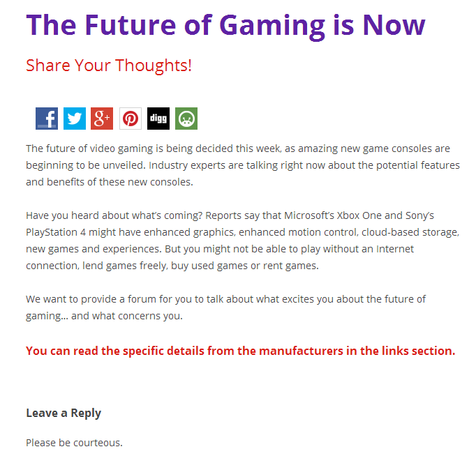The image size is (476, 456).
Task: Open the 'The Future of Gaming is Now' title
Action: point(225,26)
